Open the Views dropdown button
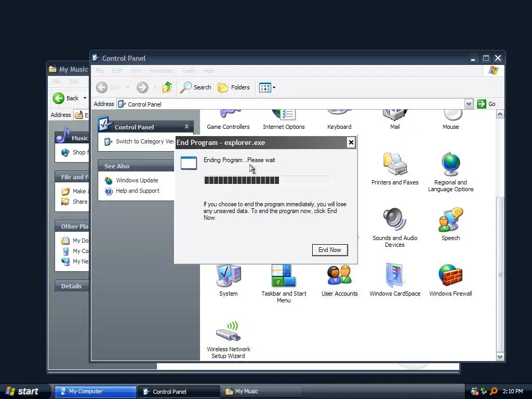 [x=267, y=87]
